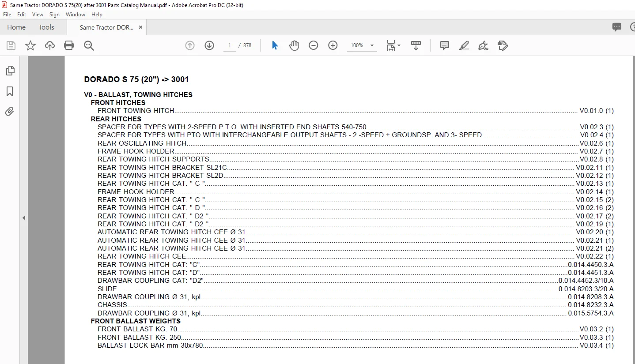Open the Window menu

[x=76, y=15]
